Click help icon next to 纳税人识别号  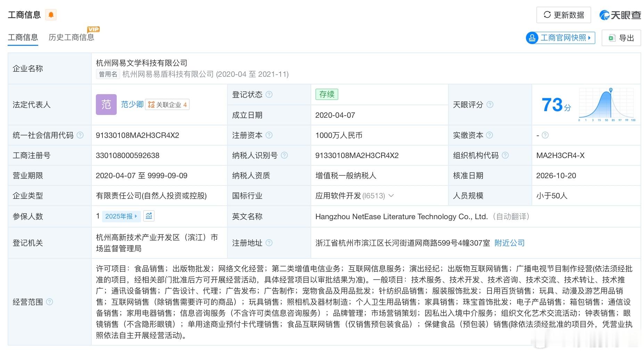(x=284, y=155)
